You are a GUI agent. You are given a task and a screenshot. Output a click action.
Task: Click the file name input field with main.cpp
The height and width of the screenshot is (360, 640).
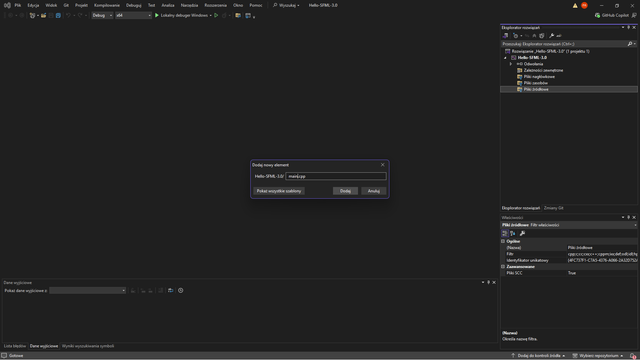(336, 176)
